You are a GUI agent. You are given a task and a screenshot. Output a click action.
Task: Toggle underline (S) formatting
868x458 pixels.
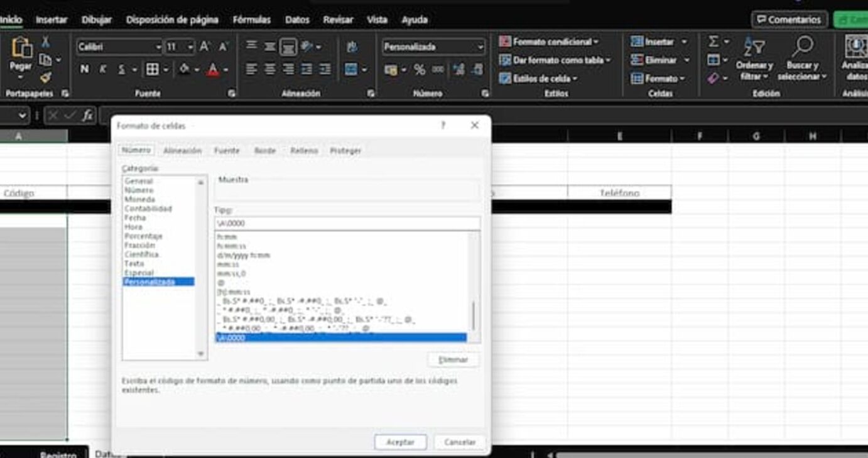pyautogui.click(x=122, y=69)
